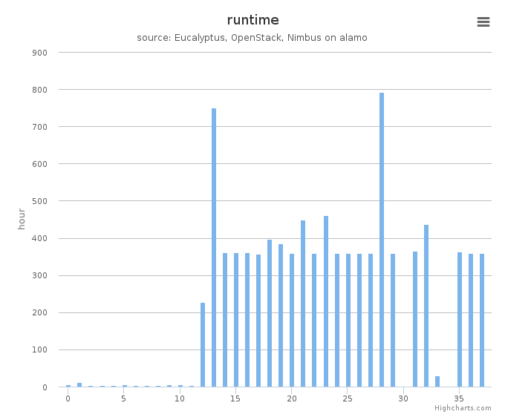Click the chart title 'runtime'
Image resolution: width=505 pixels, height=420 pixels.
click(x=252, y=20)
